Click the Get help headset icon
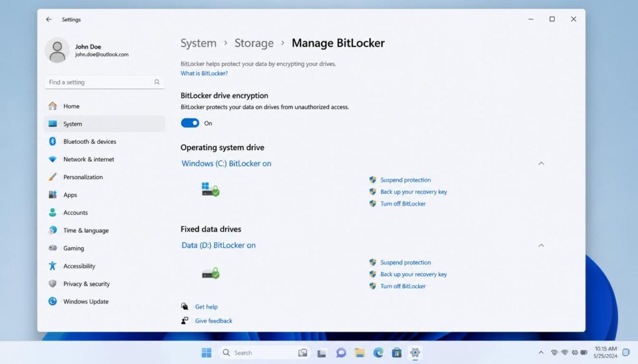 [x=184, y=306]
